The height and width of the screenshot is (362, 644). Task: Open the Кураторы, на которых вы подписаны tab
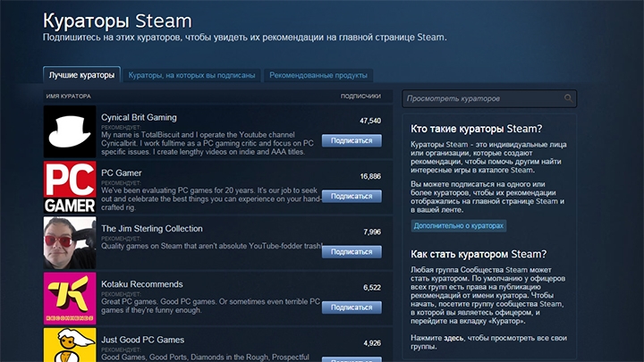coord(191,75)
